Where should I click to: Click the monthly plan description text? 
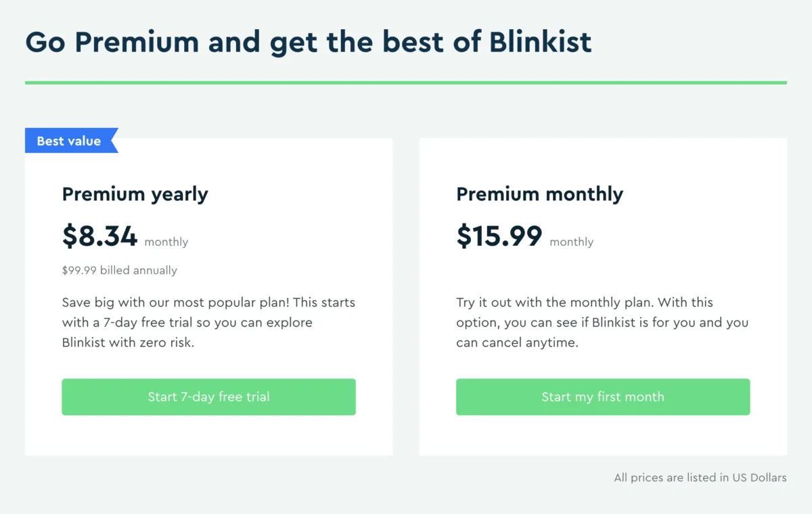602,322
